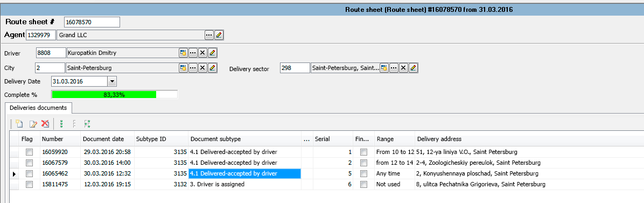644x203 pixels.
Task: Sort by Serial column header
Action: [333, 139]
